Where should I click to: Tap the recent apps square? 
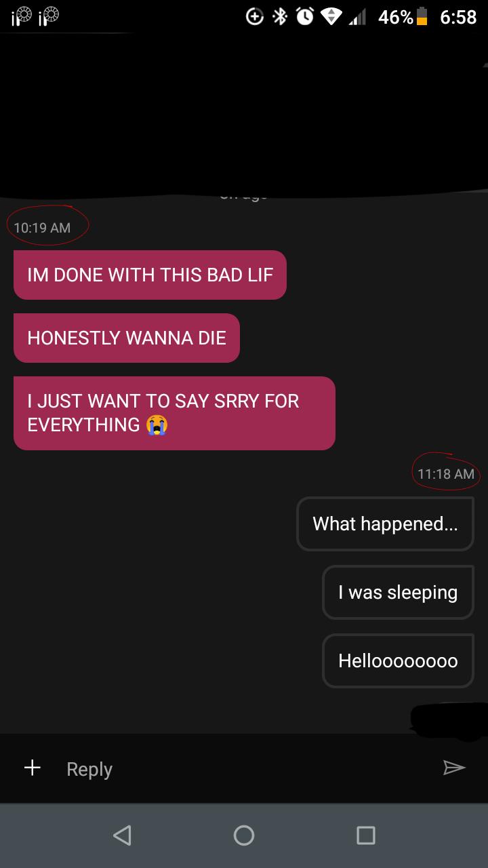(x=365, y=835)
